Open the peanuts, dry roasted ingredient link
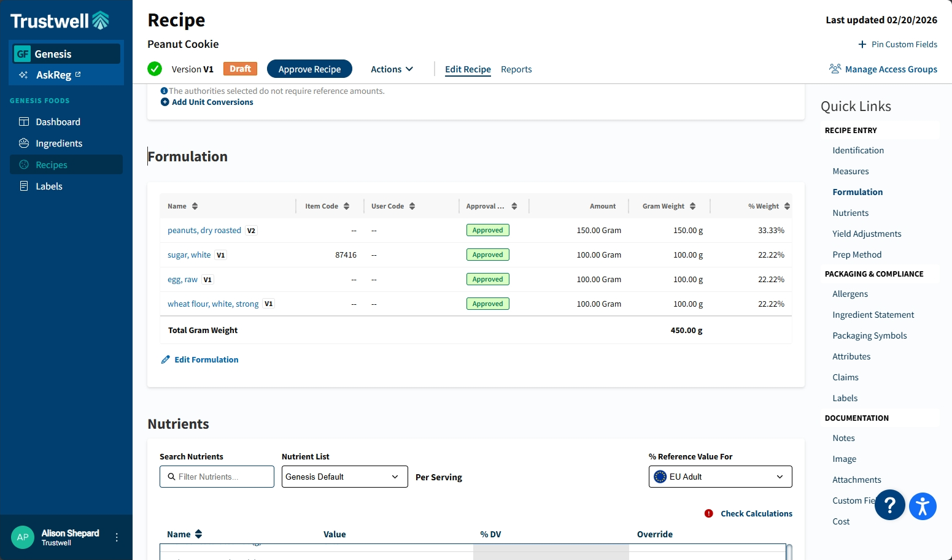Screen dimensions: 952x560 [x=204, y=231]
